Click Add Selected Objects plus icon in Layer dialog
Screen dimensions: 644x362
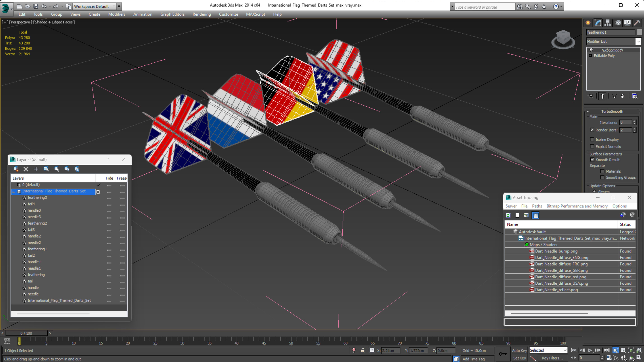[36, 169]
